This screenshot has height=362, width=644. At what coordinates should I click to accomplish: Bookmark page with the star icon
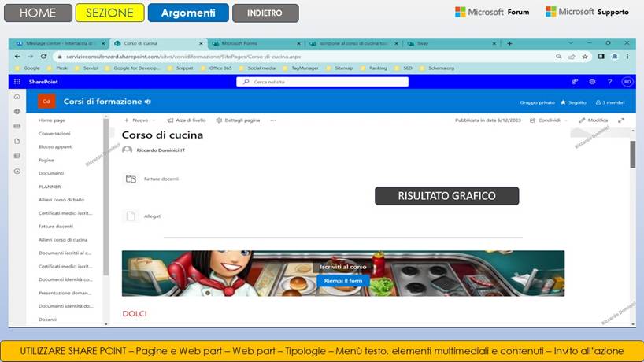pos(586,57)
